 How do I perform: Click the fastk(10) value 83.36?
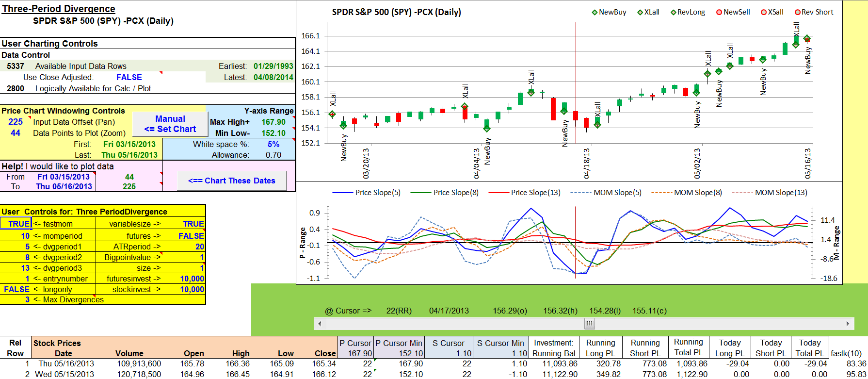click(x=856, y=363)
